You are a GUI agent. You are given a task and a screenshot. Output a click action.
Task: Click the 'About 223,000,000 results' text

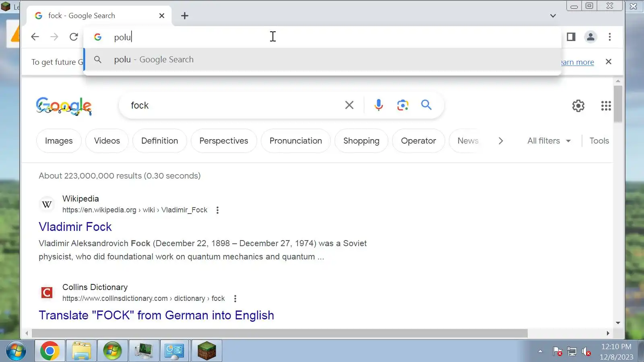coord(120,176)
